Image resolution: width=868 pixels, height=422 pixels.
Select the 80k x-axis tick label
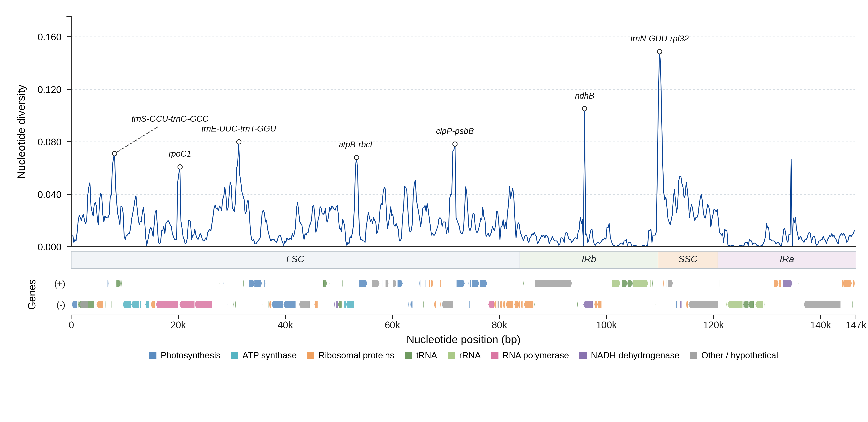click(x=499, y=325)
